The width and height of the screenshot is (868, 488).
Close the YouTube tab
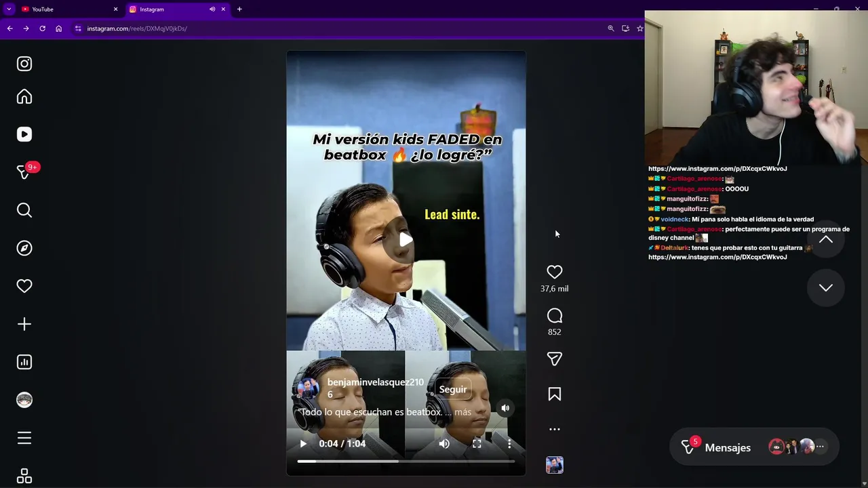[x=115, y=9]
